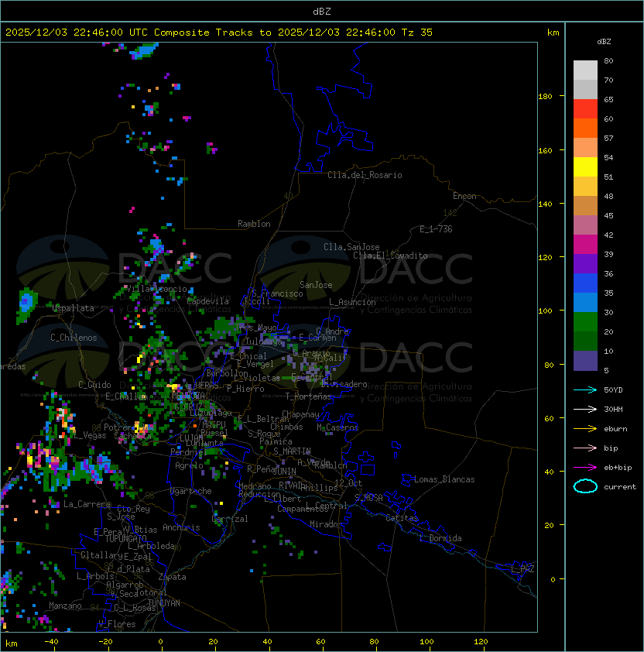Click the 'Chapanay' map label

(x=300, y=414)
